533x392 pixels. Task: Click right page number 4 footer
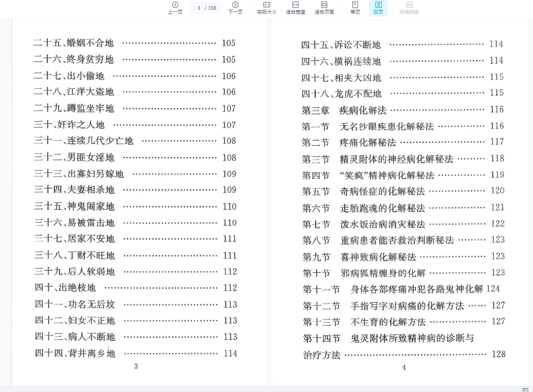(404, 367)
